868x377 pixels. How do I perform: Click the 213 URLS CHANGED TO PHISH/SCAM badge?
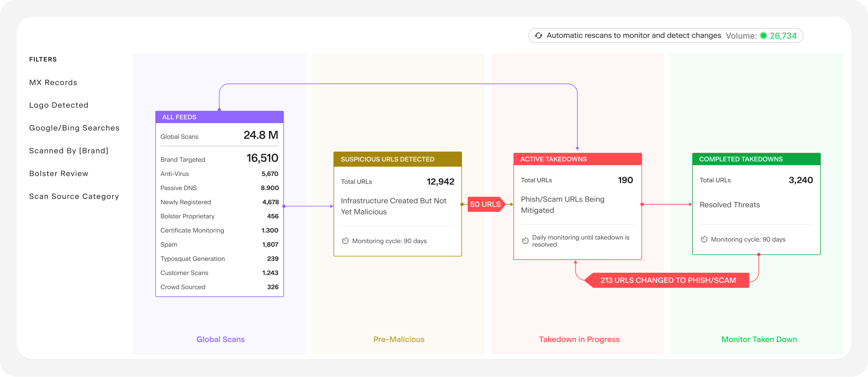click(668, 280)
